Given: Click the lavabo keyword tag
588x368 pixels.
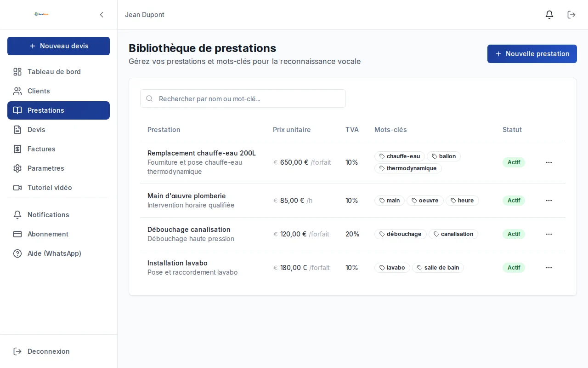Looking at the screenshot, I should point(392,268).
